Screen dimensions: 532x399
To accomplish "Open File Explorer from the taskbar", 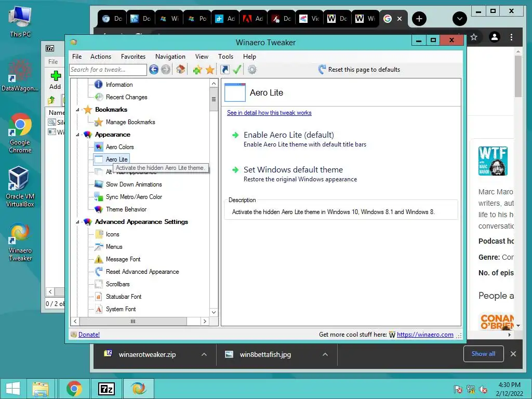I will (41, 389).
